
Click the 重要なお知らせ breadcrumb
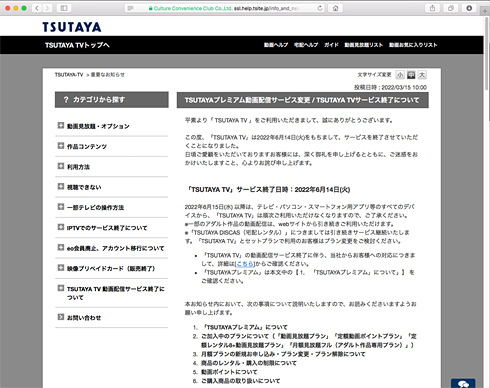click(x=108, y=75)
